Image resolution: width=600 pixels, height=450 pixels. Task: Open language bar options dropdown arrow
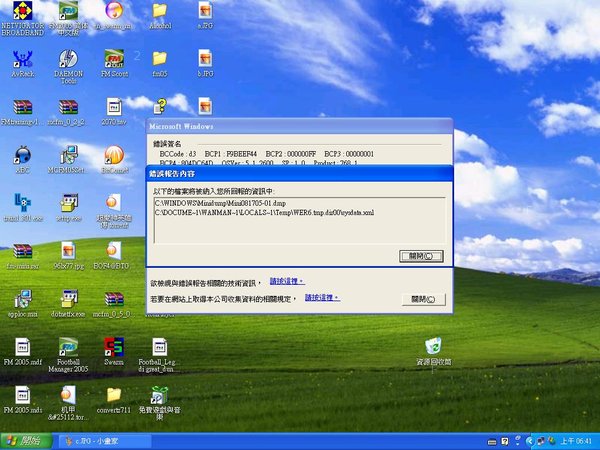pyautogui.click(x=518, y=443)
